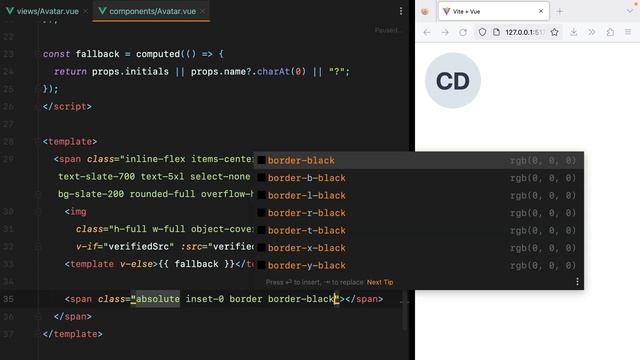The image size is (640, 360).
Task: Click the Firefox icon beside tabs
Action: pos(425,11)
